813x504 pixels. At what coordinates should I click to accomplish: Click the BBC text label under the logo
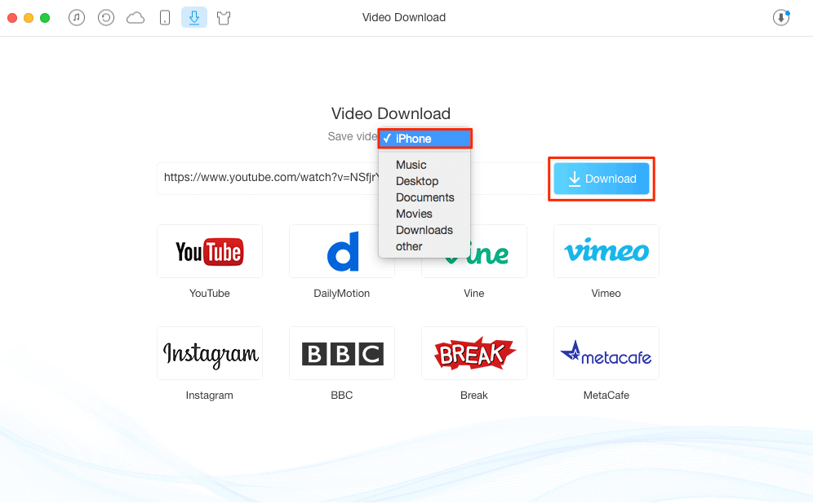tap(342, 396)
